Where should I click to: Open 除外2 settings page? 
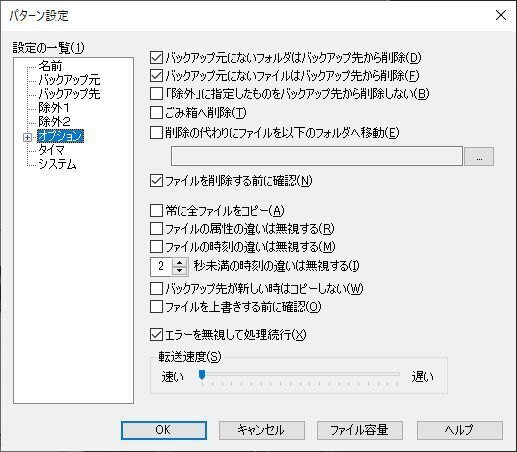click(x=54, y=122)
